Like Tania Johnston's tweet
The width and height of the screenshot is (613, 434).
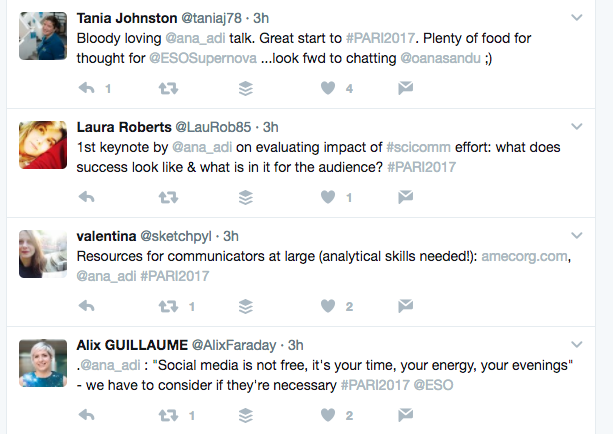tap(326, 89)
